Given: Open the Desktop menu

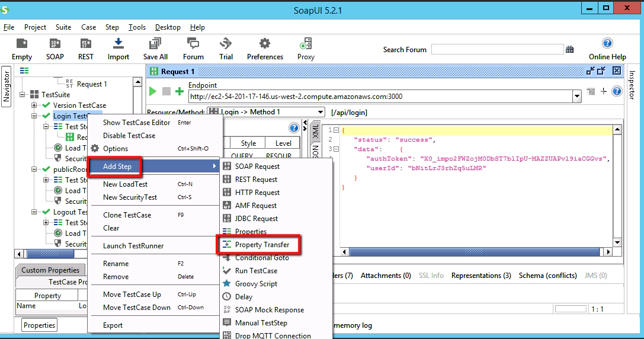Looking at the screenshot, I should pos(168,27).
